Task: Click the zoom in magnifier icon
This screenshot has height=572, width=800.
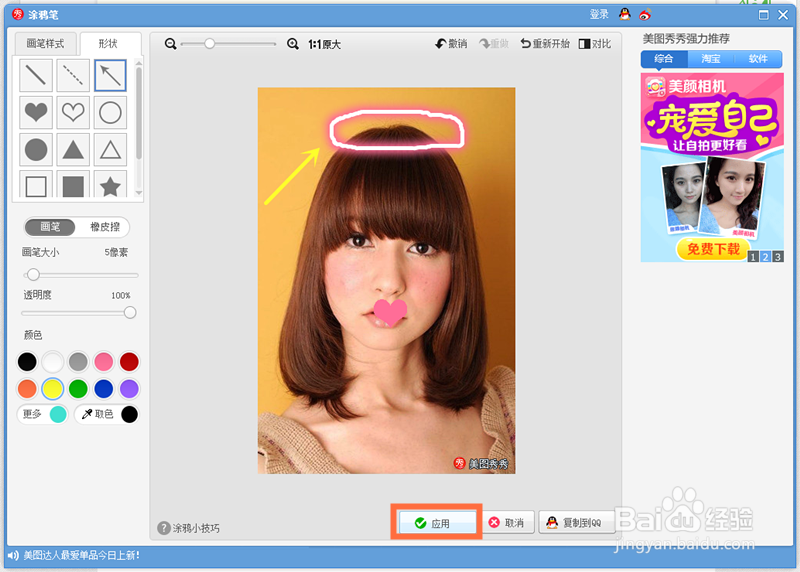Action: tap(293, 44)
